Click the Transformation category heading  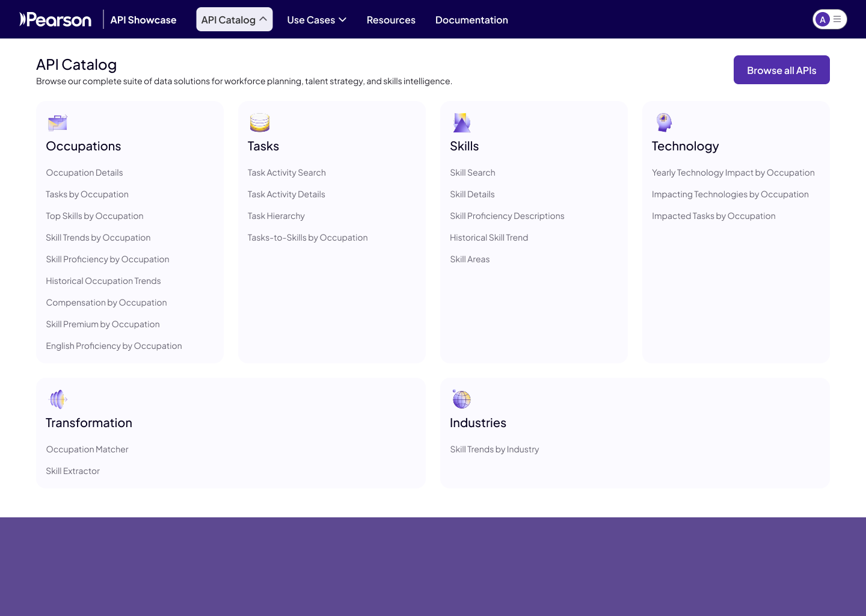tap(89, 423)
